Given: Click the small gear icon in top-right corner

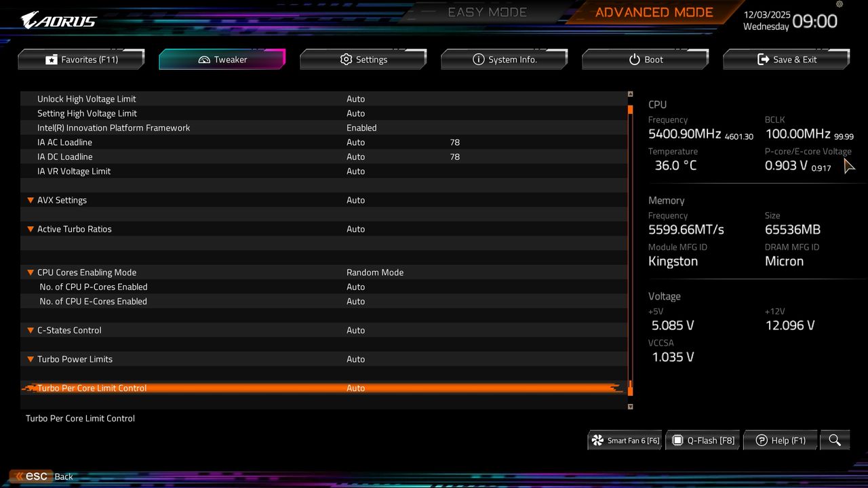Looking at the screenshot, I should coord(839,5).
